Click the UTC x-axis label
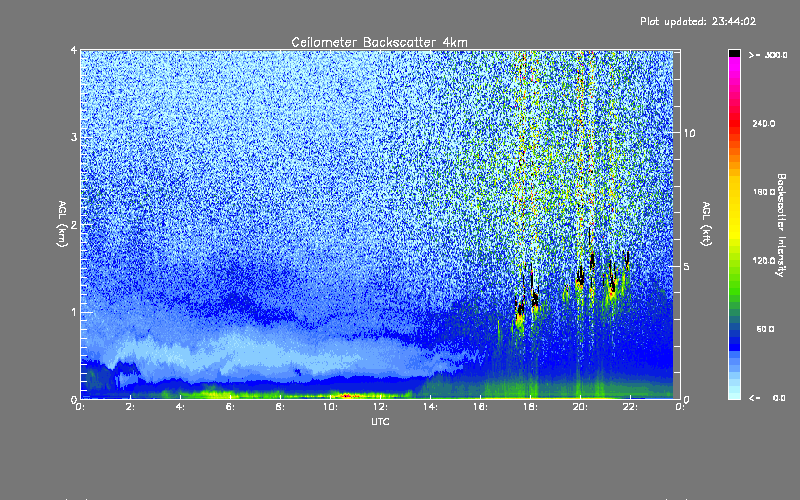Viewport: 800px width, 500px height. pos(380,422)
